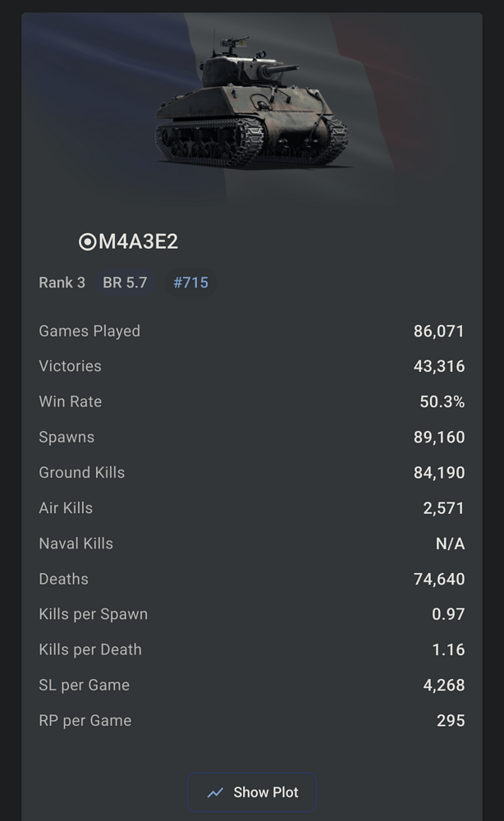Screen dimensions: 504x821
Task: Select the SL per Game label
Action: (x=84, y=685)
